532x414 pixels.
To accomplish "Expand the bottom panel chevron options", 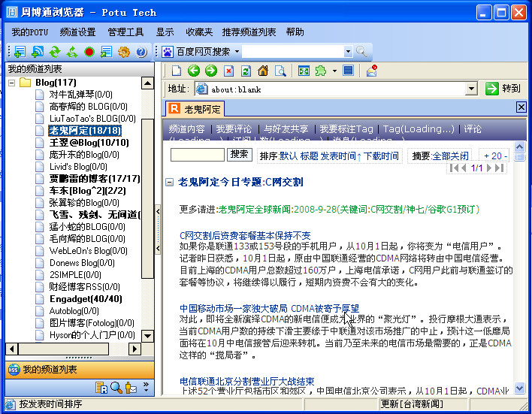I will tap(146, 387).
